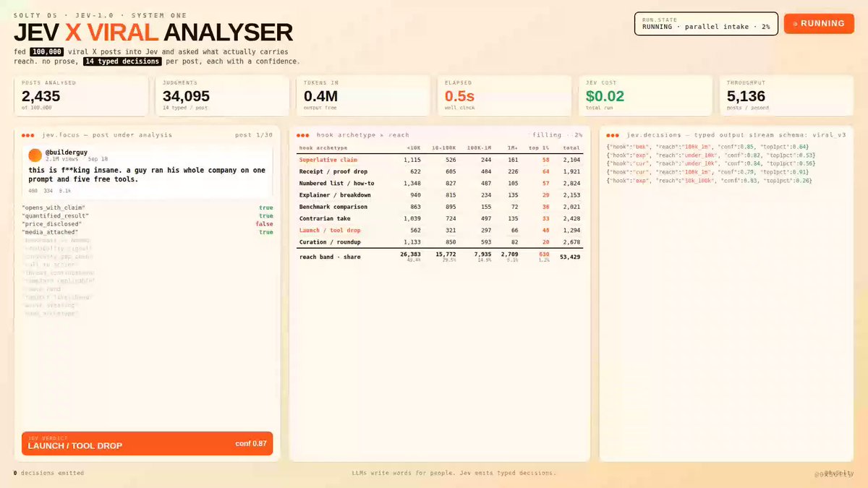Click the 'top 1%' column header
The height and width of the screenshot is (488, 868).
tap(540, 148)
